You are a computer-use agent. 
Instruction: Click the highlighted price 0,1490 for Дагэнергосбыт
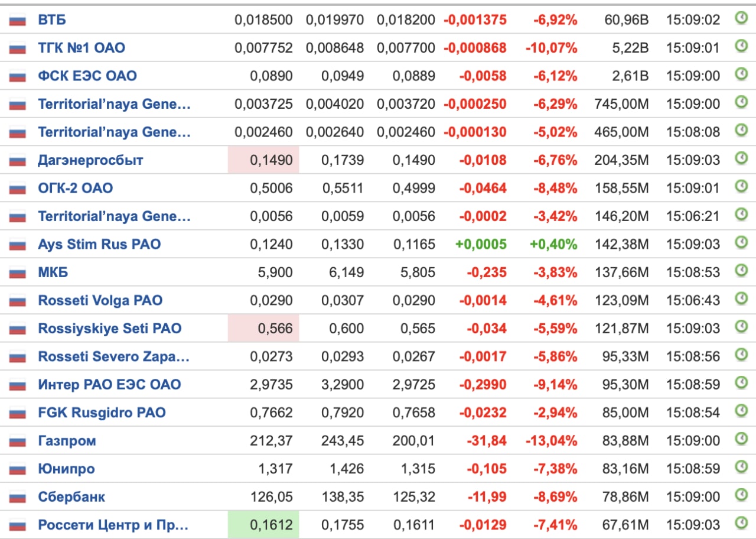tap(263, 160)
